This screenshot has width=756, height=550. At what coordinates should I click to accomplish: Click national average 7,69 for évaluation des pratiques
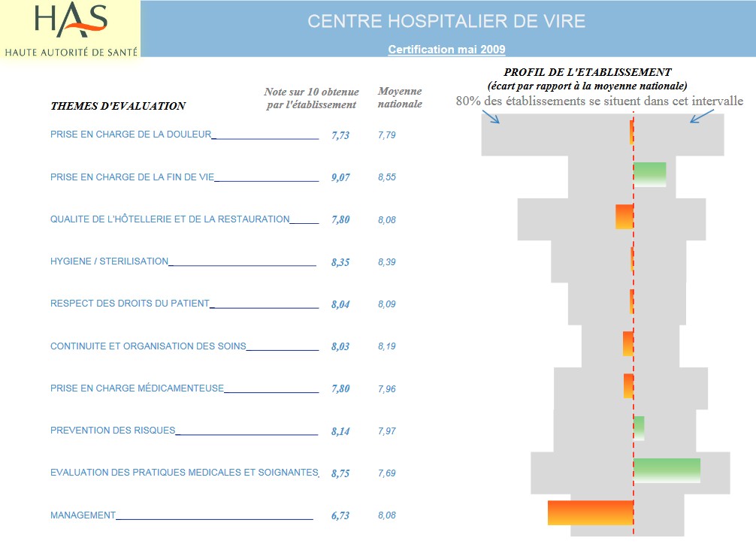(x=387, y=473)
